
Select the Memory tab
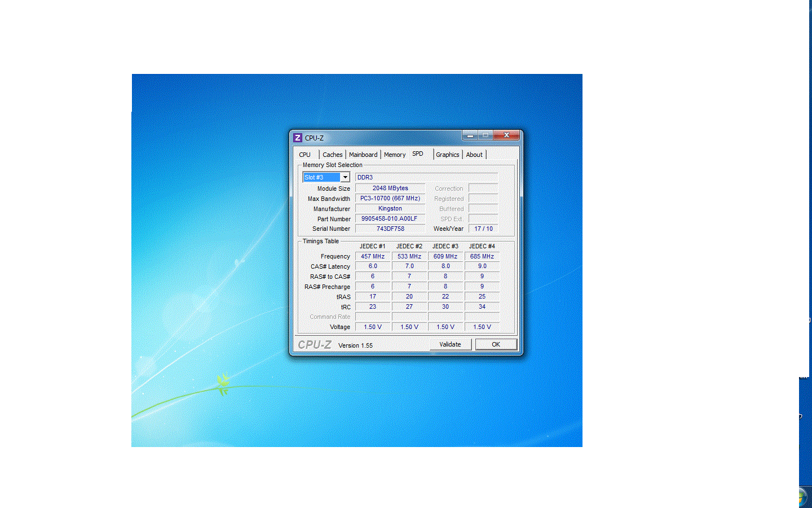click(395, 155)
